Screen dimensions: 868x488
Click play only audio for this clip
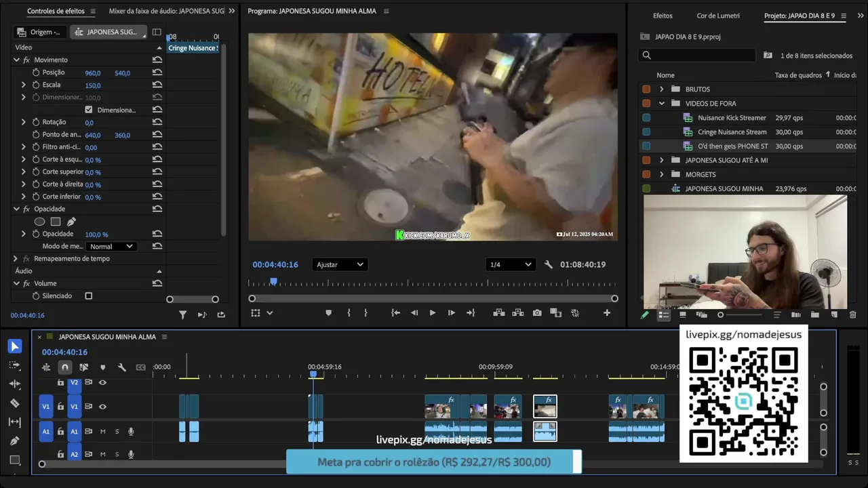[x=202, y=314]
